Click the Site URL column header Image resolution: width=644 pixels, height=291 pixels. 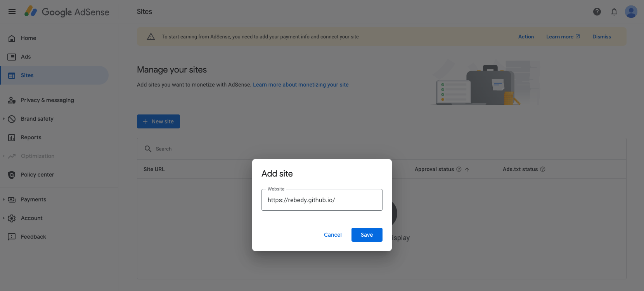pos(154,169)
